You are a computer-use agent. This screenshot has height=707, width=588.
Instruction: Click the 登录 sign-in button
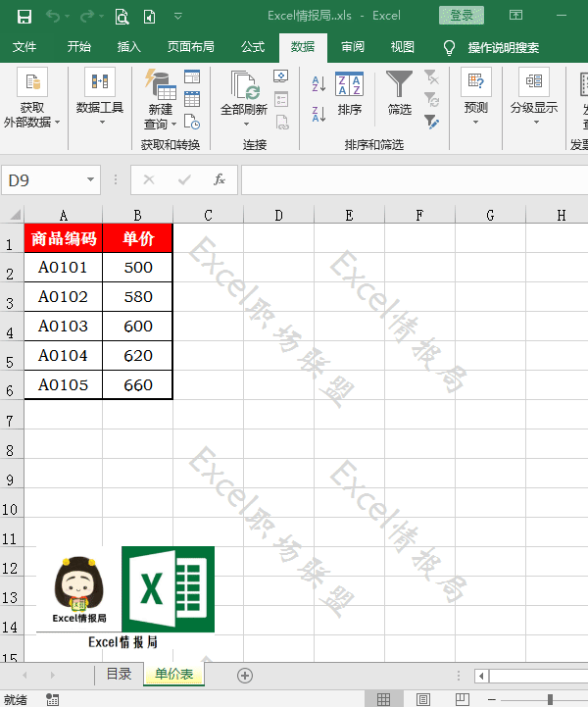tap(462, 16)
